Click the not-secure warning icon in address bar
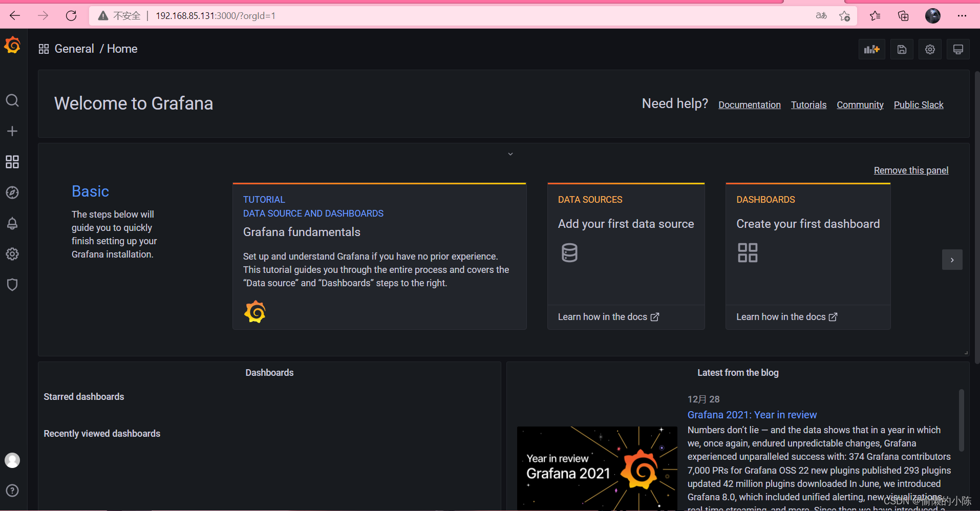Screen dimensions: 980x511 [103, 16]
